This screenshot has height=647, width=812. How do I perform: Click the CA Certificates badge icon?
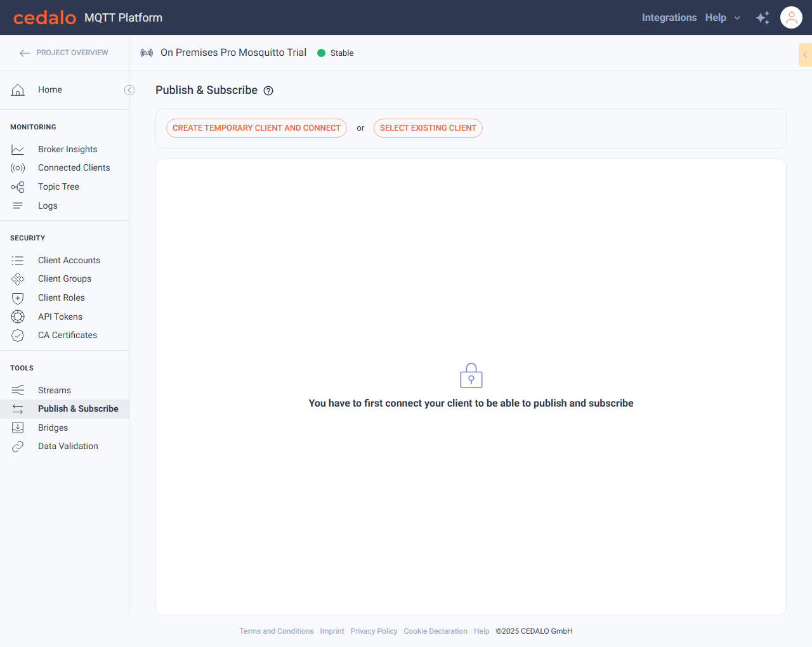click(18, 336)
